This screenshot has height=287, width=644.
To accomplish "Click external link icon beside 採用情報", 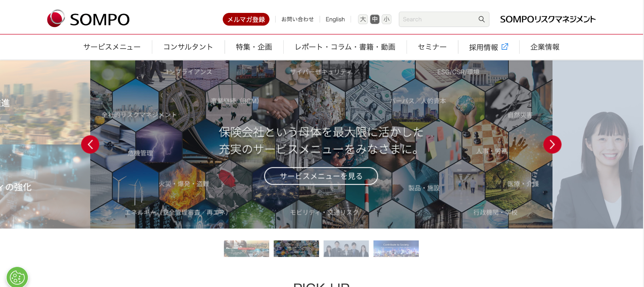I will click(x=505, y=47).
